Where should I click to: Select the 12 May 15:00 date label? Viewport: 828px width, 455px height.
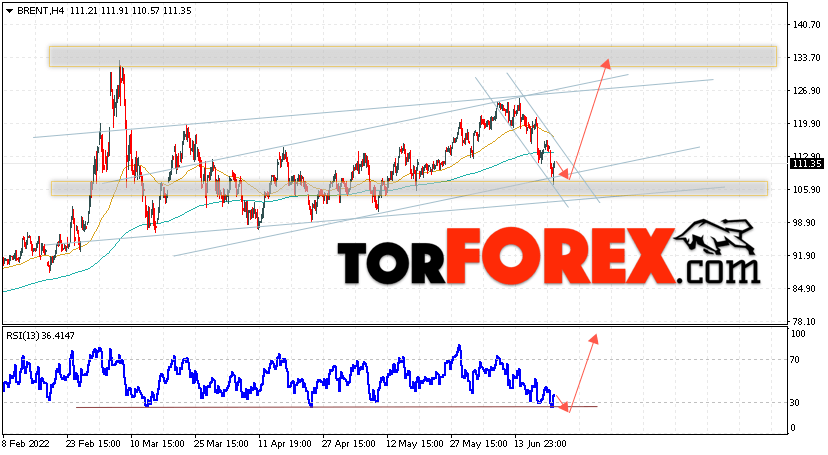click(415, 444)
